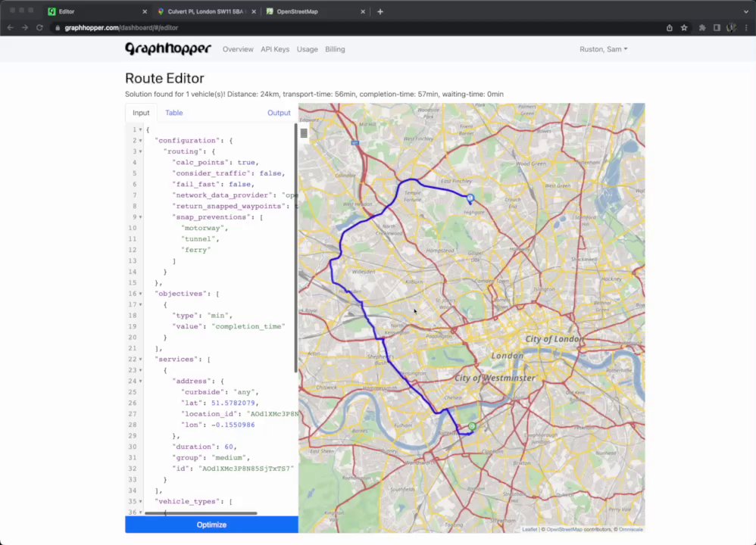The height and width of the screenshot is (545, 756).
Task: Open the Leaflet attribution link
Action: (530, 529)
